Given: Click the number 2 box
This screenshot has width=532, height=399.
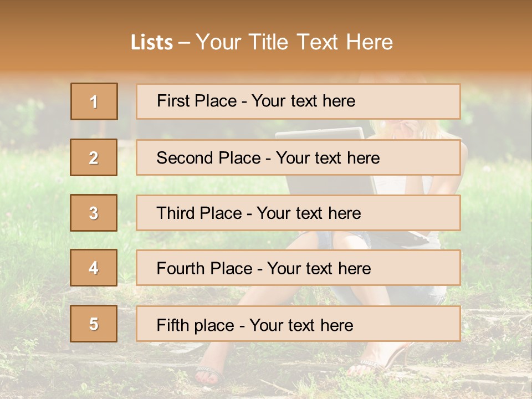Looking at the screenshot, I should 94,157.
